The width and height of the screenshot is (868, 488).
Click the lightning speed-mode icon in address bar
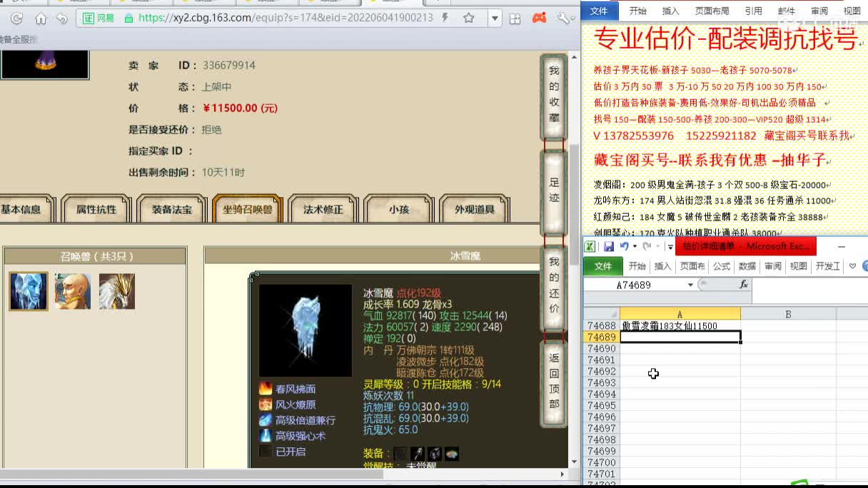[446, 18]
